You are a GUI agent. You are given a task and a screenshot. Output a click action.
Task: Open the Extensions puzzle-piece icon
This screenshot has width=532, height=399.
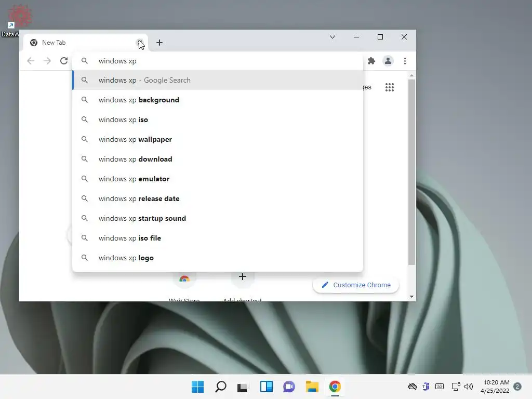click(x=371, y=61)
